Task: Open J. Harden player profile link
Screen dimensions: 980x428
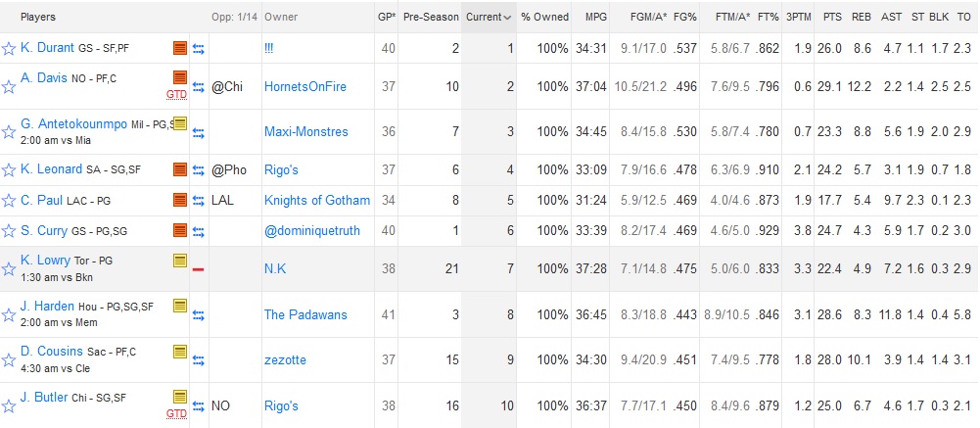Action: tap(48, 307)
